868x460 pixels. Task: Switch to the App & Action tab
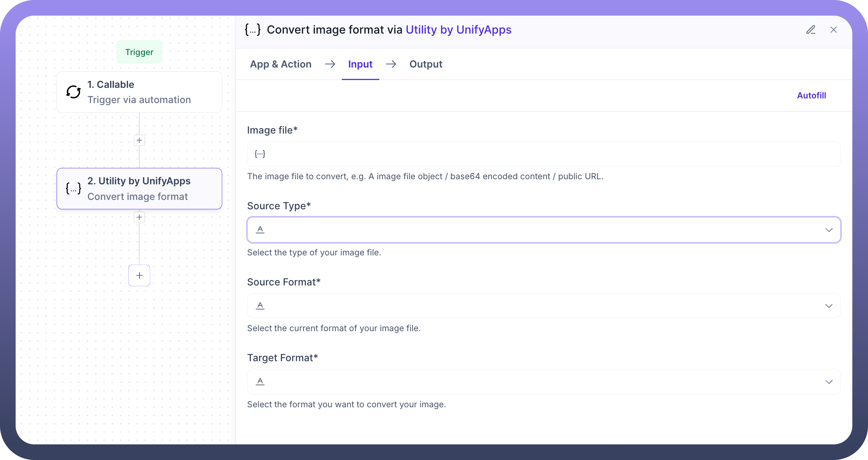[x=280, y=64]
